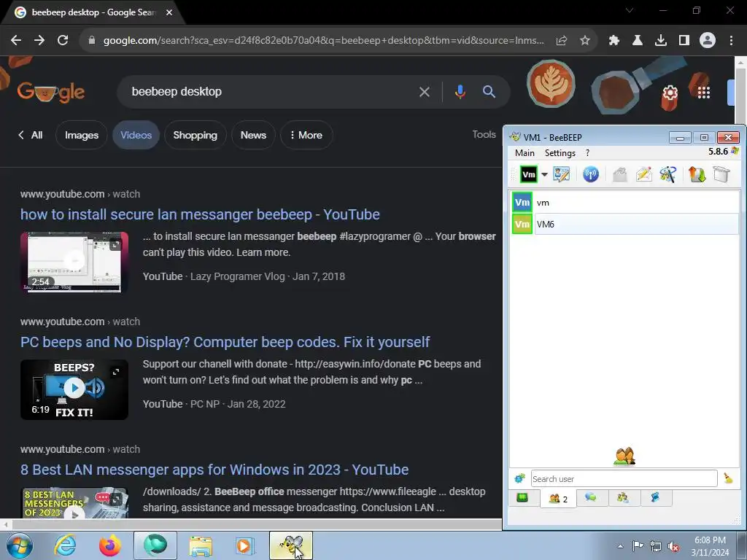Viewport: 747px width, 560px height.
Task: Switch to the users tab showing 2
Action: [x=558, y=499]
